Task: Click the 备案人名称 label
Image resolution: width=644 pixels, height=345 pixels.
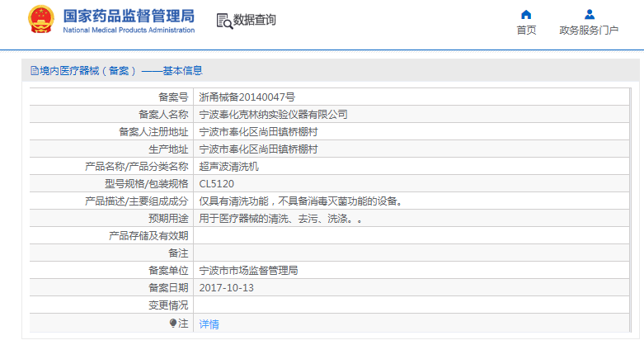Action: click(163, 115)
